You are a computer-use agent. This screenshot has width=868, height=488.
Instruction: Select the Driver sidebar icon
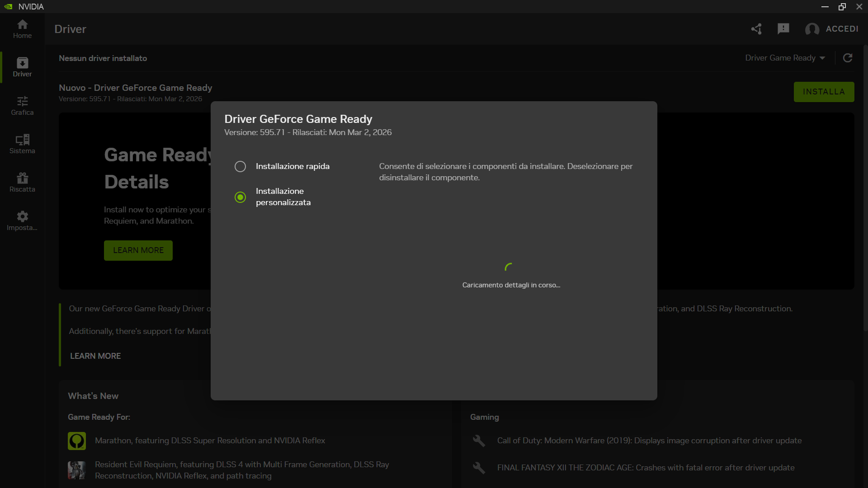tap(22, 67)
